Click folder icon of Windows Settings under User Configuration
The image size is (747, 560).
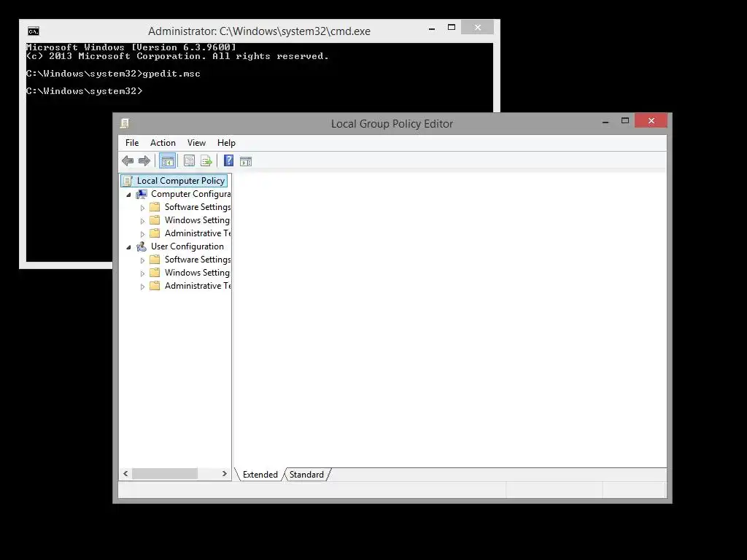tap(155, 273)
